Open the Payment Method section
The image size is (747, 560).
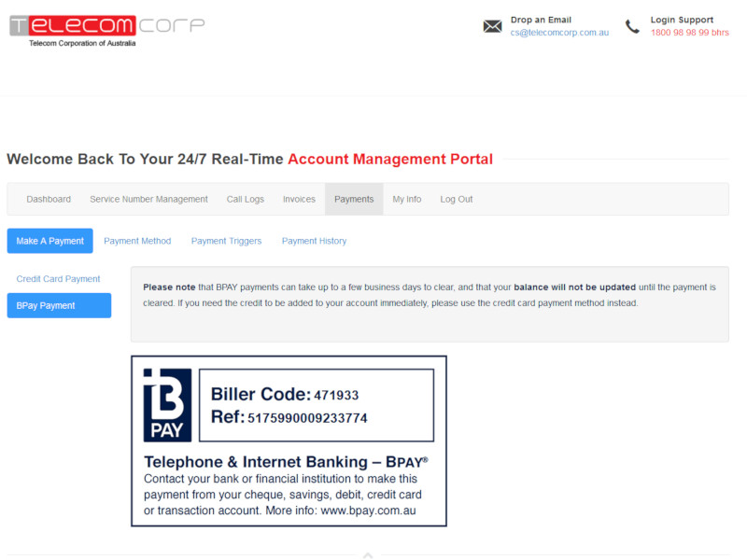(137, 240)
